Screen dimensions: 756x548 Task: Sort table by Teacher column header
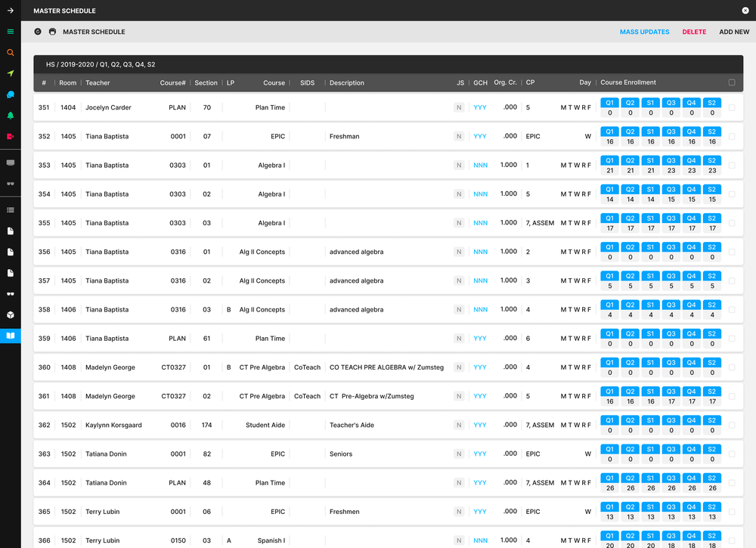[98, 83]
